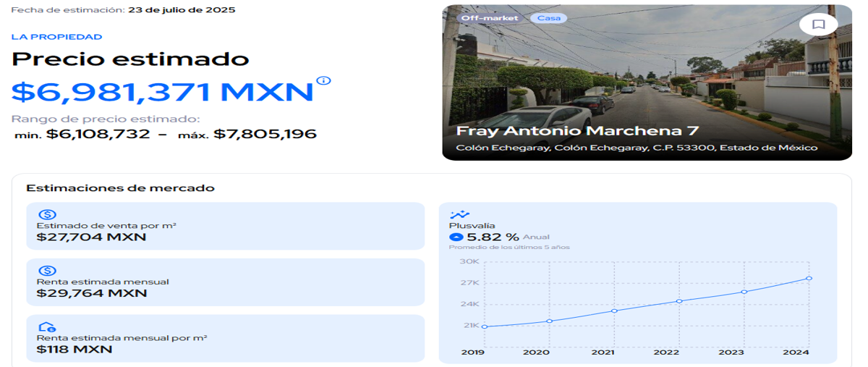Click the trend line icon above Plusvalía

459,215
